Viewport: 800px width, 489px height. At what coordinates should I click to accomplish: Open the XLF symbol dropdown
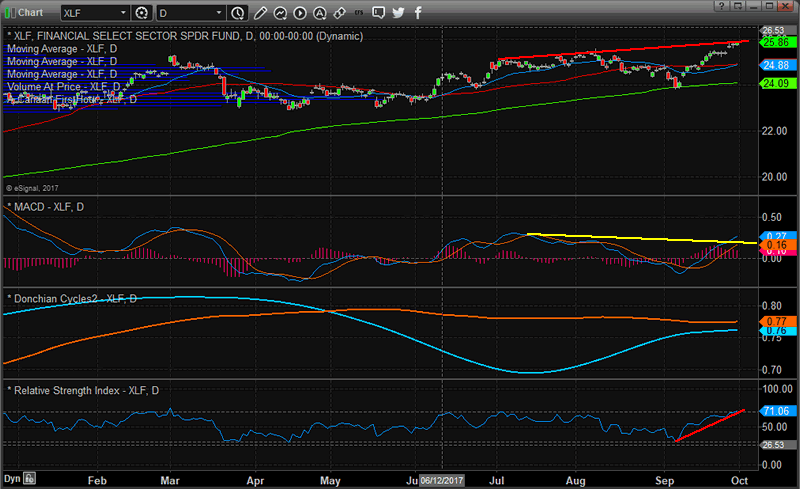tap(122, 13)
